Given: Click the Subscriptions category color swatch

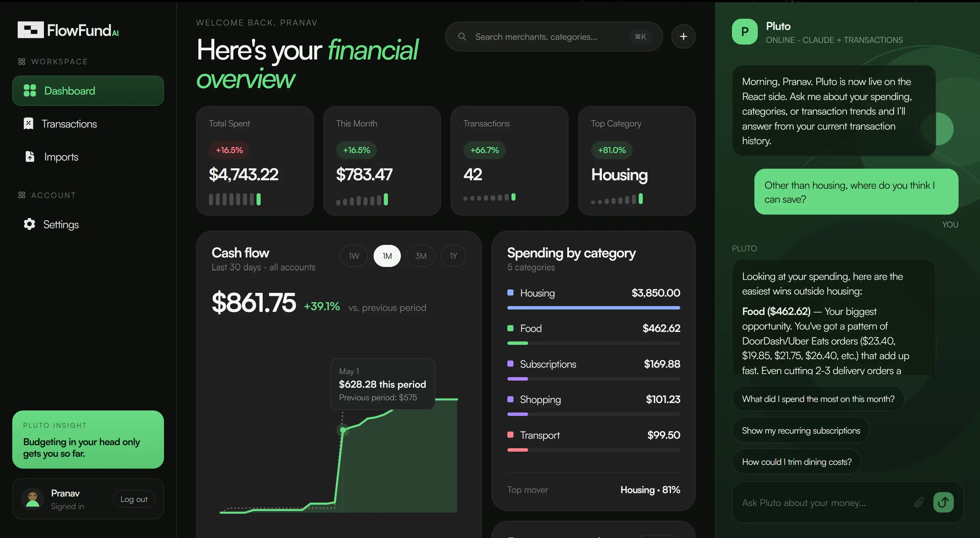Looking at the screenshot, I should 510,364.
